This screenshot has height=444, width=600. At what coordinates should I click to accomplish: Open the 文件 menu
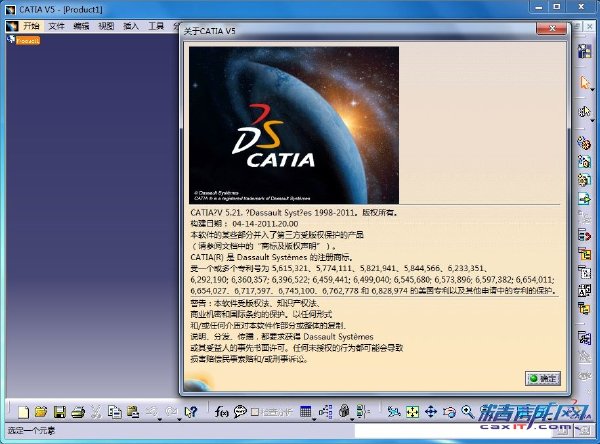click(56, 26)
